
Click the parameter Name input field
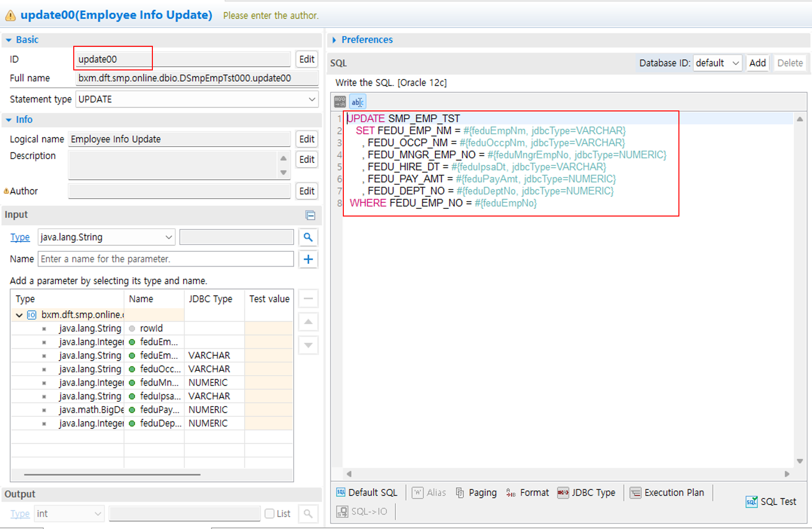165,259
